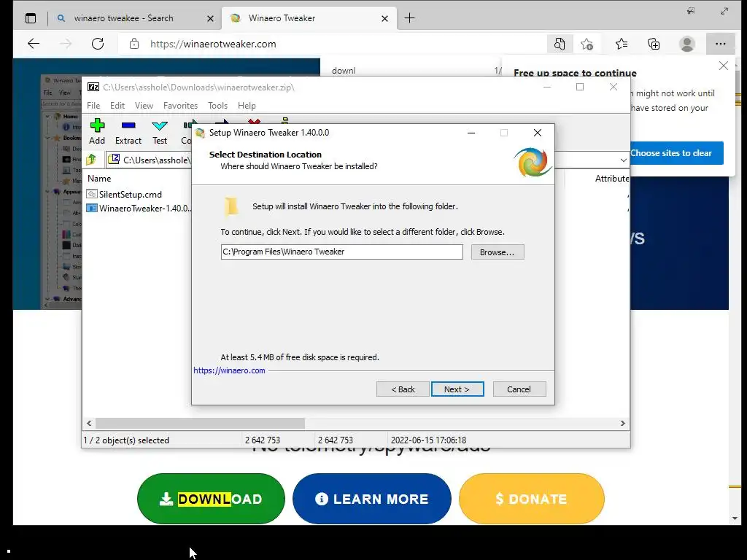Click Next in the Winaero setup wizard
The width and height of the screenshot is (747, 560).
click(457, 389)
